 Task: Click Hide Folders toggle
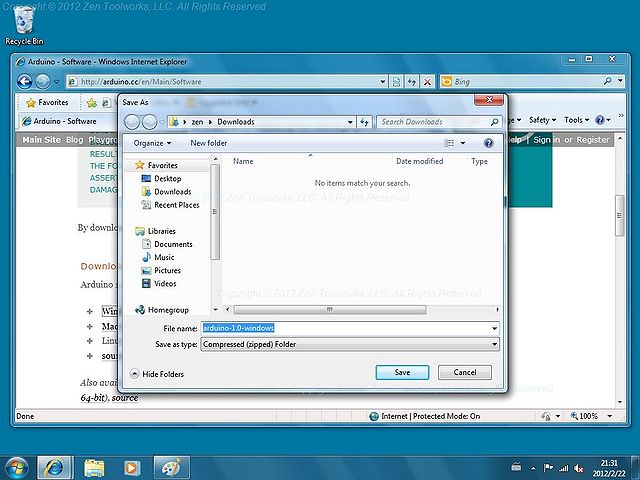click(157, 374)
